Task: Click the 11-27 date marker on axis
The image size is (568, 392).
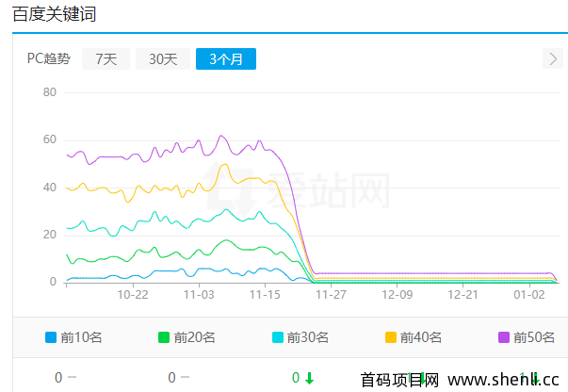Action: click(331, 295)
